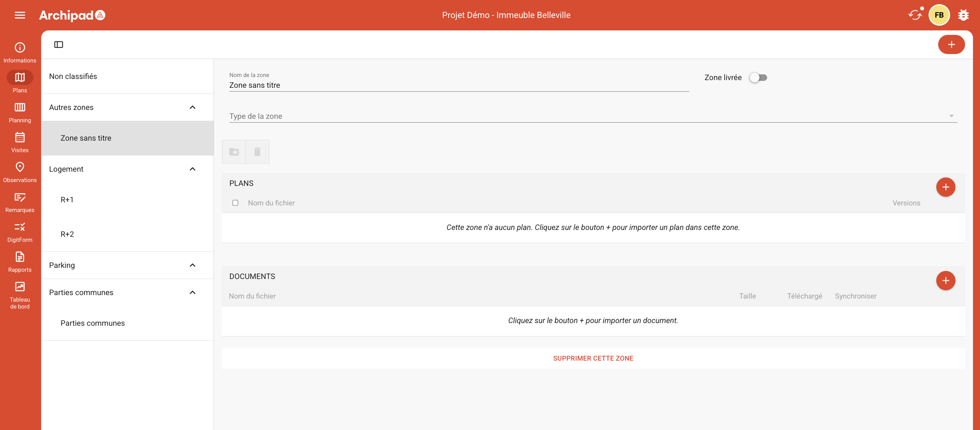Collapse the Autres zones group
This screenshot has height=430, width=980.
coord(193,107)
